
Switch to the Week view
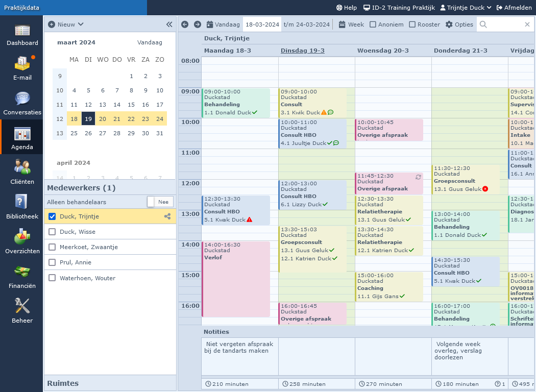click(x=351, y=24)
